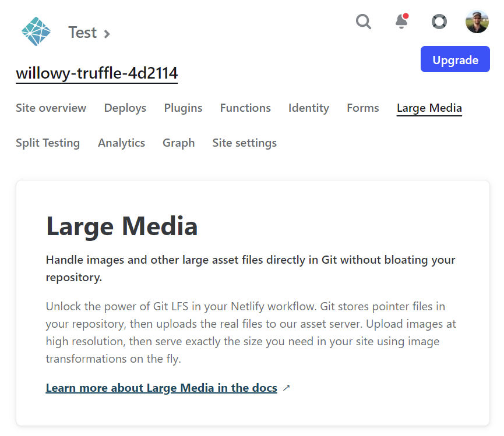Image resolution: width=504 pixels, height=436 pixels.
Task: Open the Test team breadcrumb
Action: click(82, 33)
